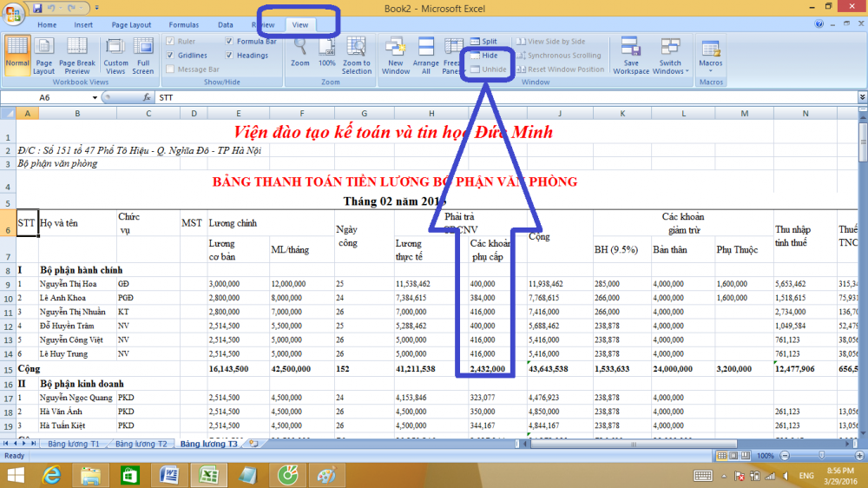The image size is (868, 488).
Task: Click the ENG language indicator
Action: (806, 475)
